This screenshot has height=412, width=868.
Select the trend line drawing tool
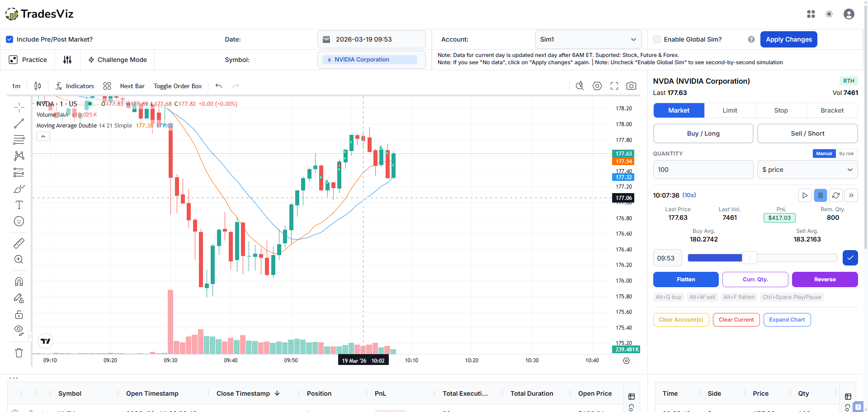coord(19,123)
